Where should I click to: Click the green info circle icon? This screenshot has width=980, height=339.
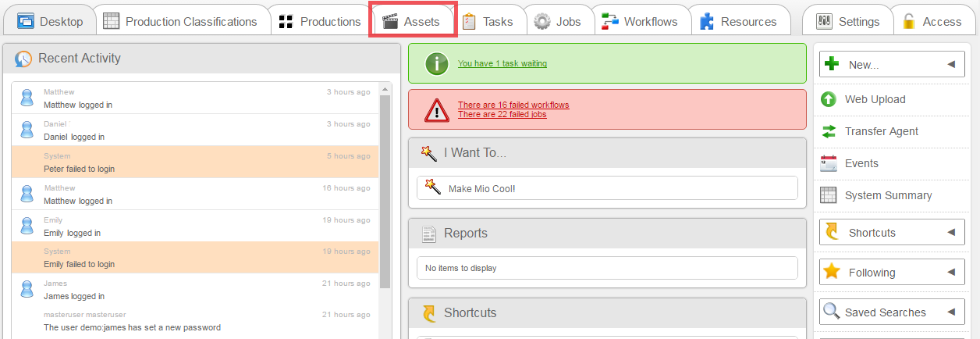click(x=437, y=63)
